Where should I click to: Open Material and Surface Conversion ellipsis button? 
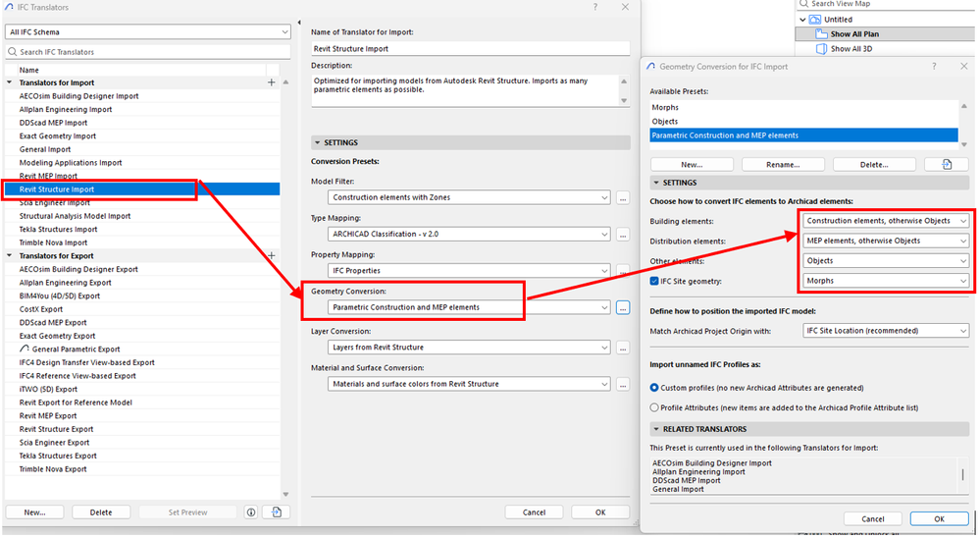coord(623,385)
